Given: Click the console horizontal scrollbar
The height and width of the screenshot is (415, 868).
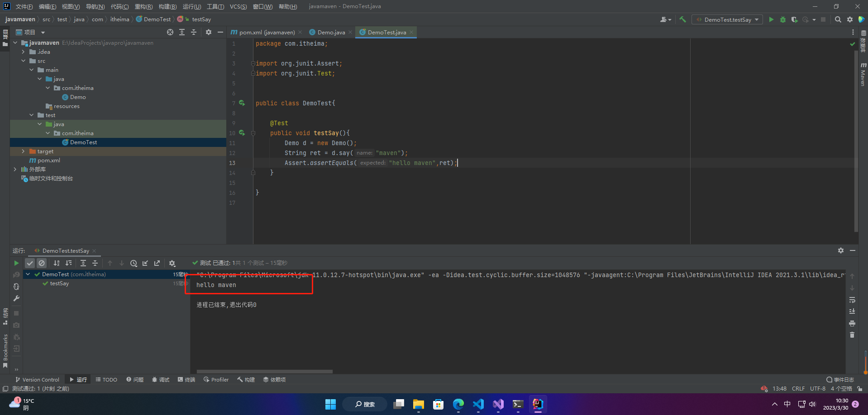Looking at the screenshot, I should pos(265,372).
